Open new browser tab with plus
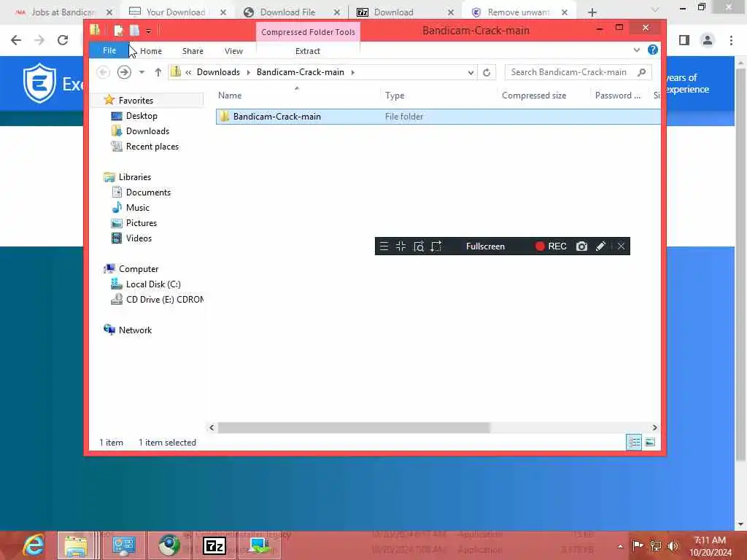 pos(592,12)
